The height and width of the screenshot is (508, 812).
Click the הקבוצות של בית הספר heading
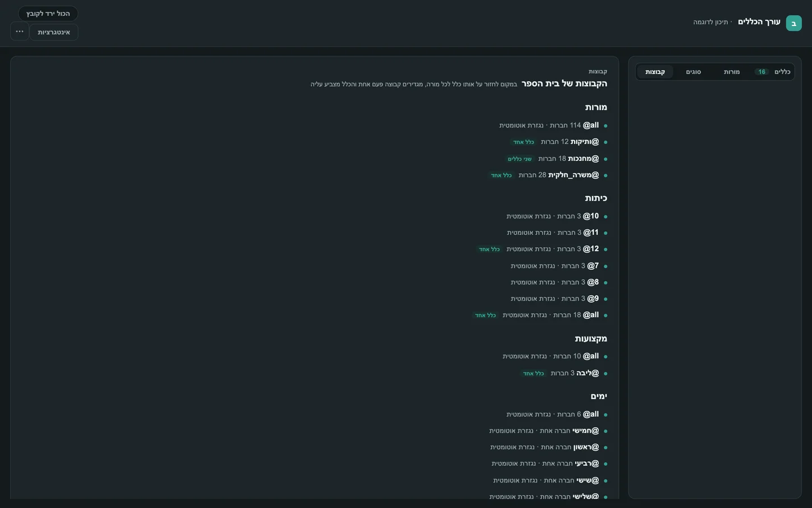pyautogui.click(x=564, y=84)
